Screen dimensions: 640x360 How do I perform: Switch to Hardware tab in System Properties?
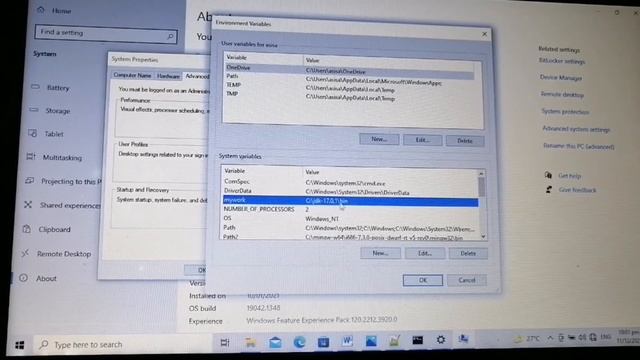[168, 76]
